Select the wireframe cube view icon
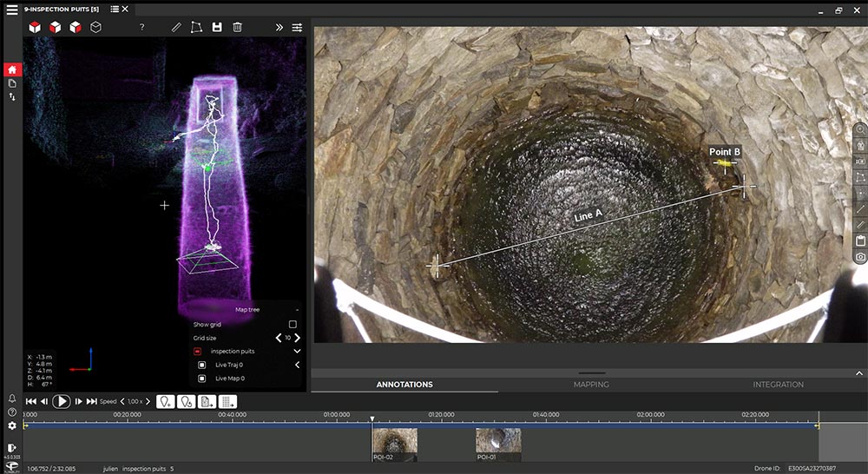Viewport: 868px width, 474px height. (x=96, y=27)
